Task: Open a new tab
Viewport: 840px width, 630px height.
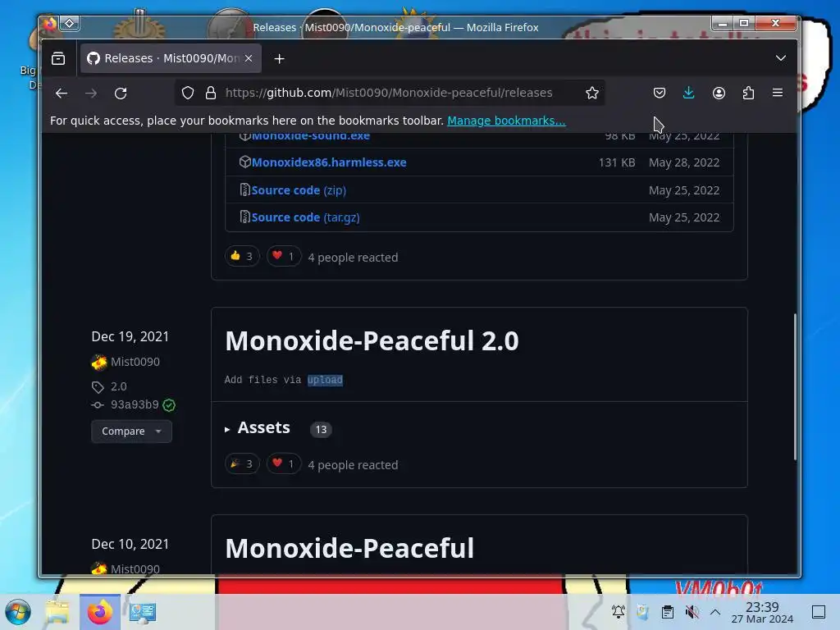Action: click(279, 58)
